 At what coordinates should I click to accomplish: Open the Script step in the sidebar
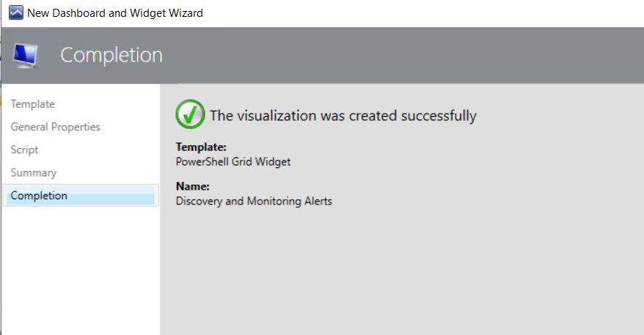(x=25, y=150)
